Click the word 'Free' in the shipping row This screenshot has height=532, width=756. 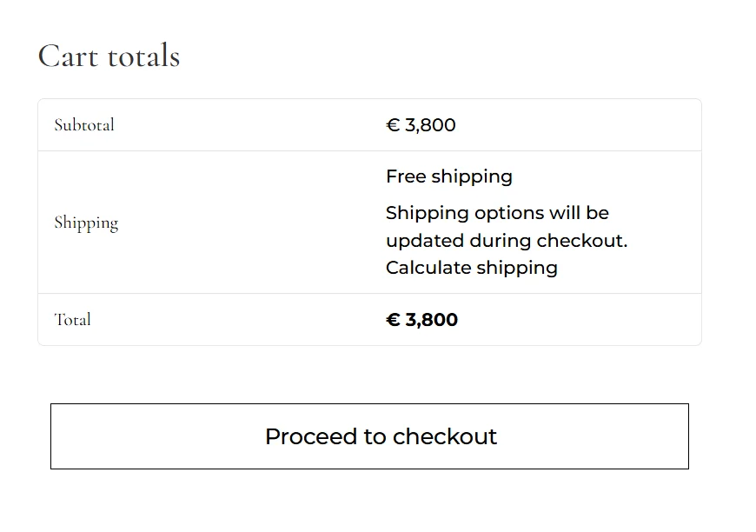405,176
